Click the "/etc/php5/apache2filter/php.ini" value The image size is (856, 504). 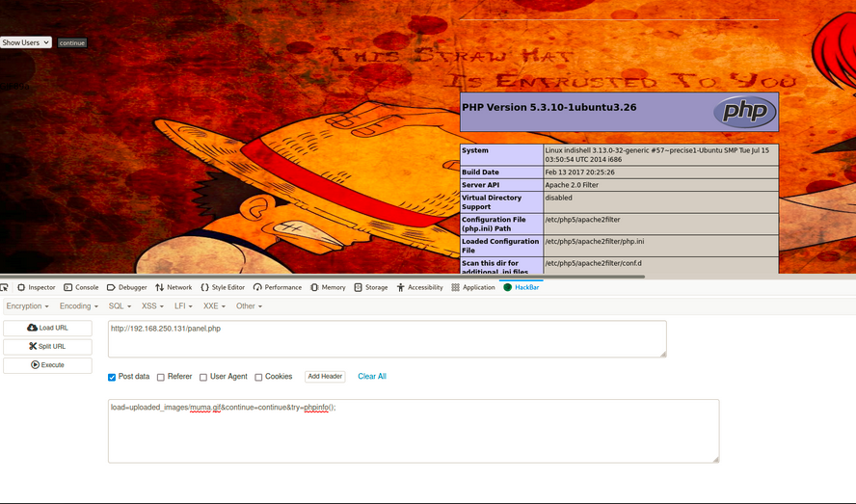(595, 241)
